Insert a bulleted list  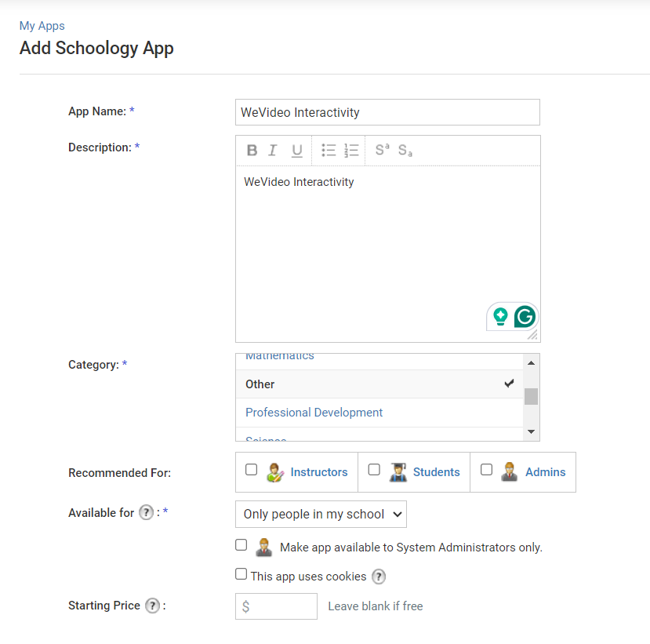[x=329, y=150]
